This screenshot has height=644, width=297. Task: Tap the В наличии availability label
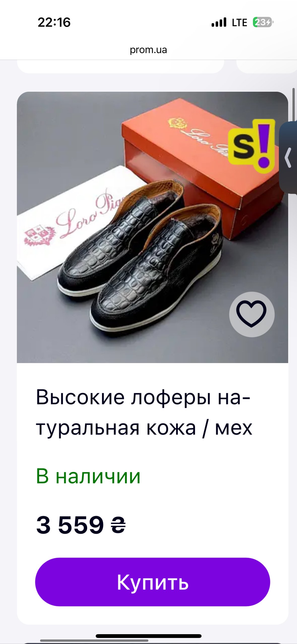[x=88, y=476]
